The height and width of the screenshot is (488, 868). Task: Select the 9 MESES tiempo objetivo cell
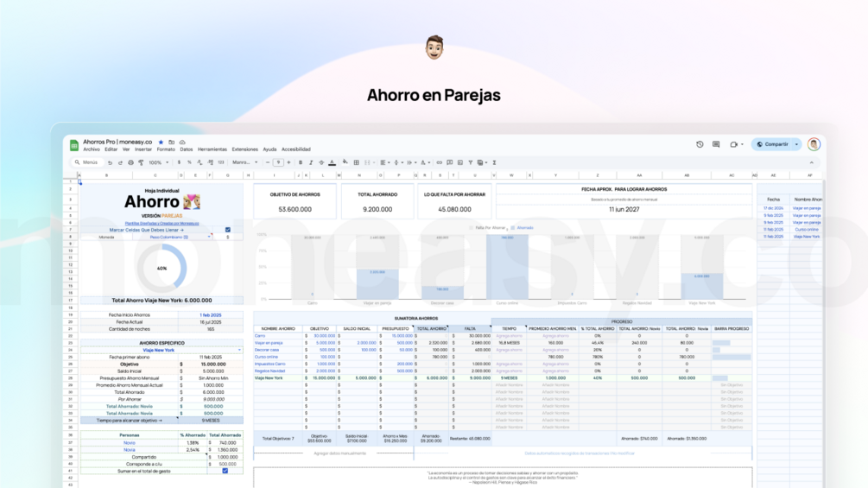(x=211, y=421)
